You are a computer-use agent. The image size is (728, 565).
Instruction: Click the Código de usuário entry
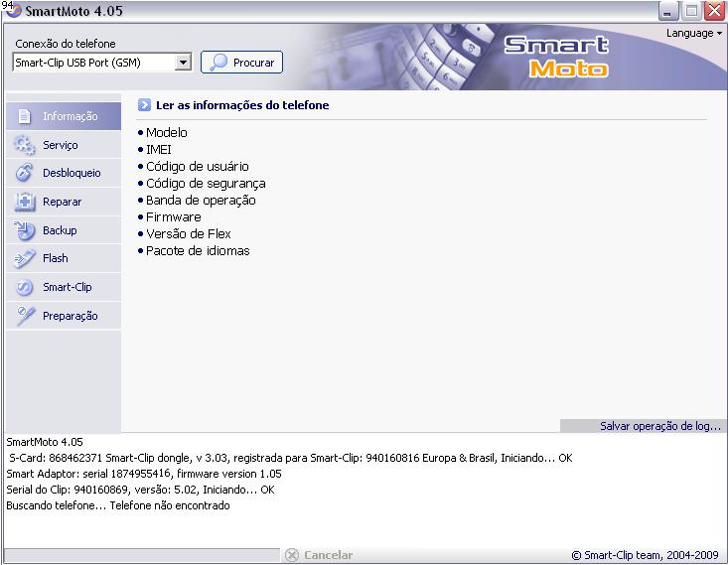[198, 166]
